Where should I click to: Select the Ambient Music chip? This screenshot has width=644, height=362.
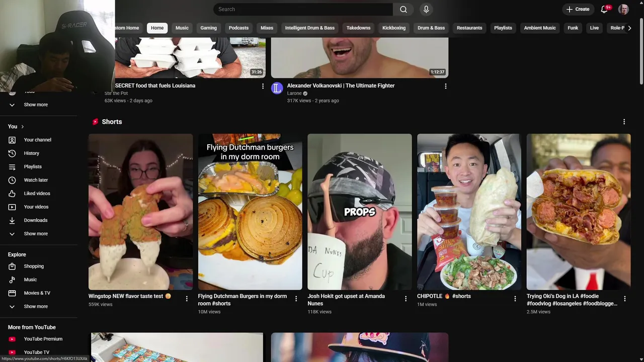pyautogui.click(x=540, y=28)
